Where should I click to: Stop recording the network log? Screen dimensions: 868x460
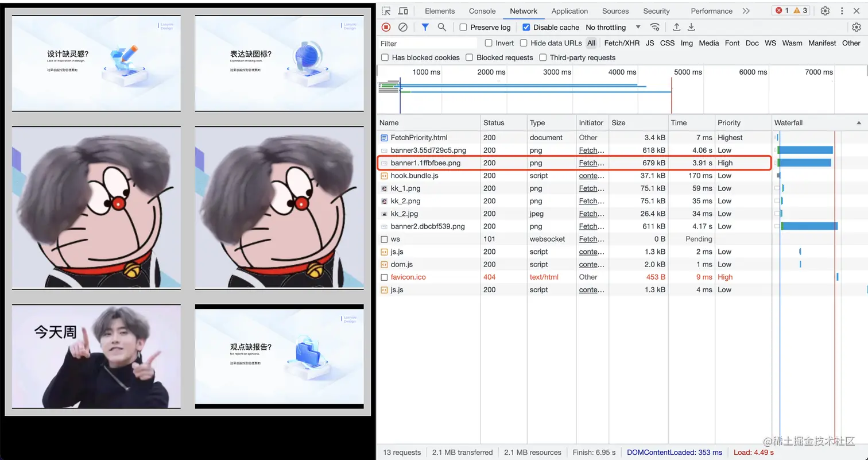tap(386, 27)
